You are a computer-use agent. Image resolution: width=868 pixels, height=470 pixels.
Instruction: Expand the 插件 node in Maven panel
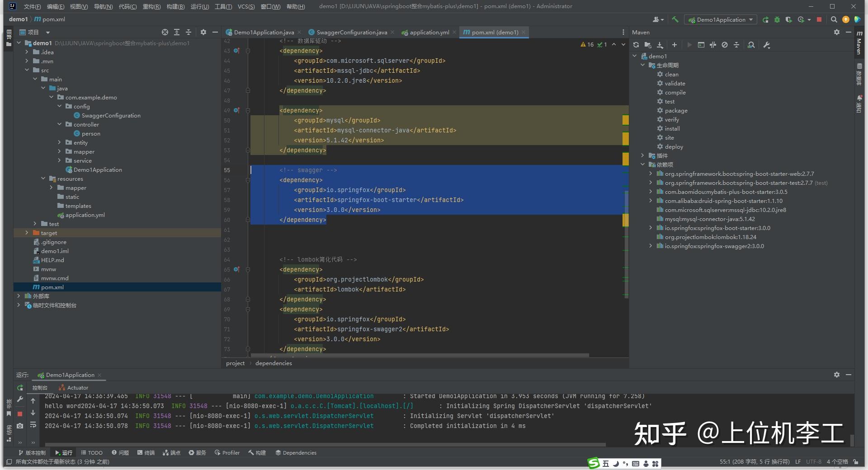[x=643, y=155]
